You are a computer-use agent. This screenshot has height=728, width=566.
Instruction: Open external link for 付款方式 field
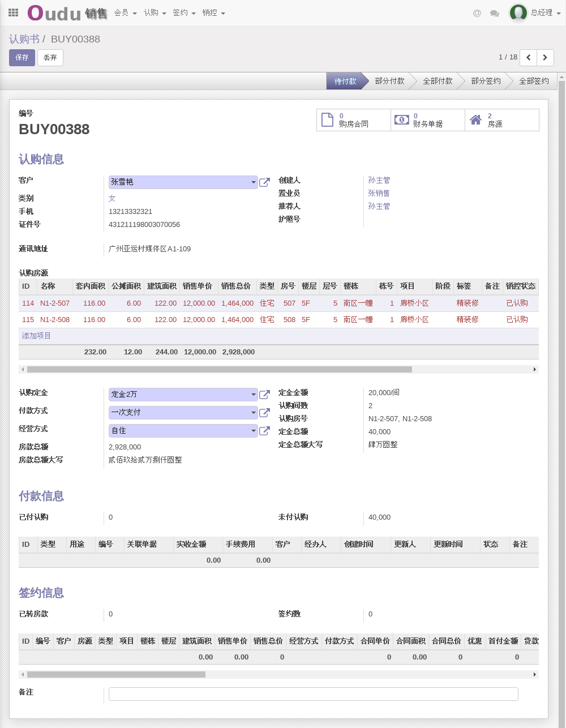[264, 413]
